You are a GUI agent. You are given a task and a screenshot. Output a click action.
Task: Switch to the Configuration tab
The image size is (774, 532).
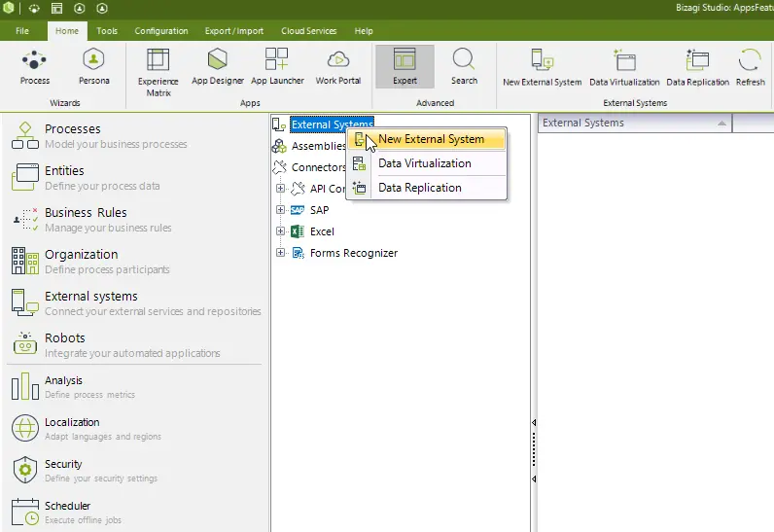(x=161, y=30)
